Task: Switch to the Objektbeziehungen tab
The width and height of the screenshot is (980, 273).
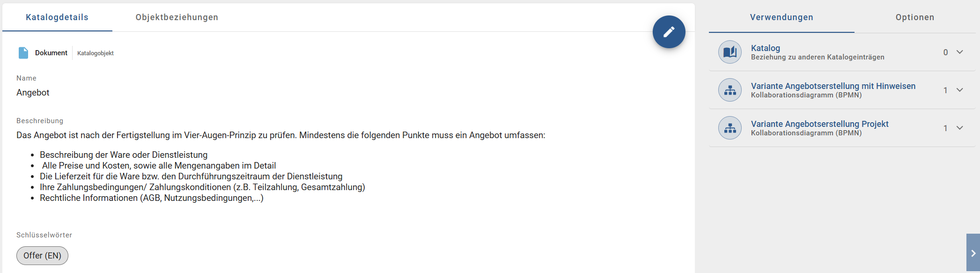Action: 177,17
